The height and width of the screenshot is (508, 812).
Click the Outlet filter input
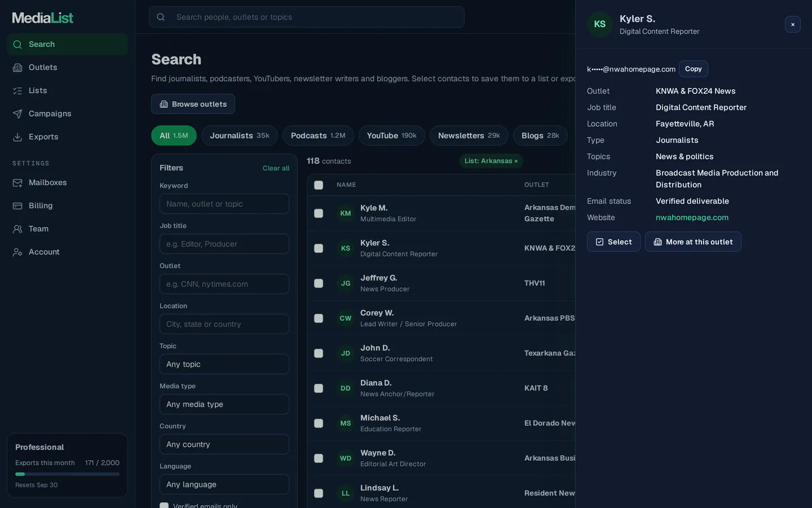[224, 284]
